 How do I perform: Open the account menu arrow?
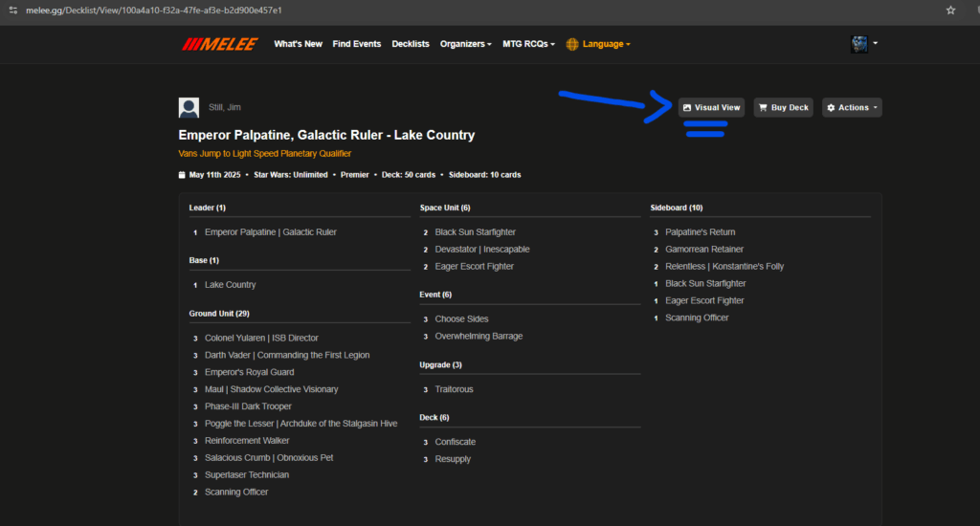[x=875, y=43]
